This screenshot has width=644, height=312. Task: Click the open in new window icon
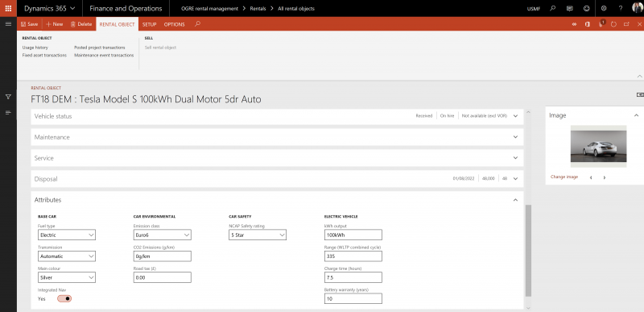point(626,24)
